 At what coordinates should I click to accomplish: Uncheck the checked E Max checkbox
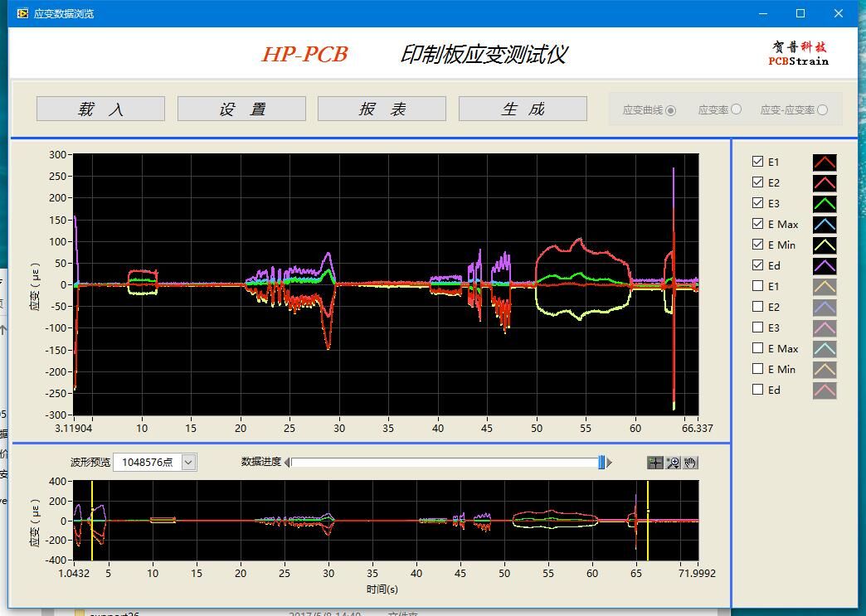pyautogui.click(x=758, y=224)
